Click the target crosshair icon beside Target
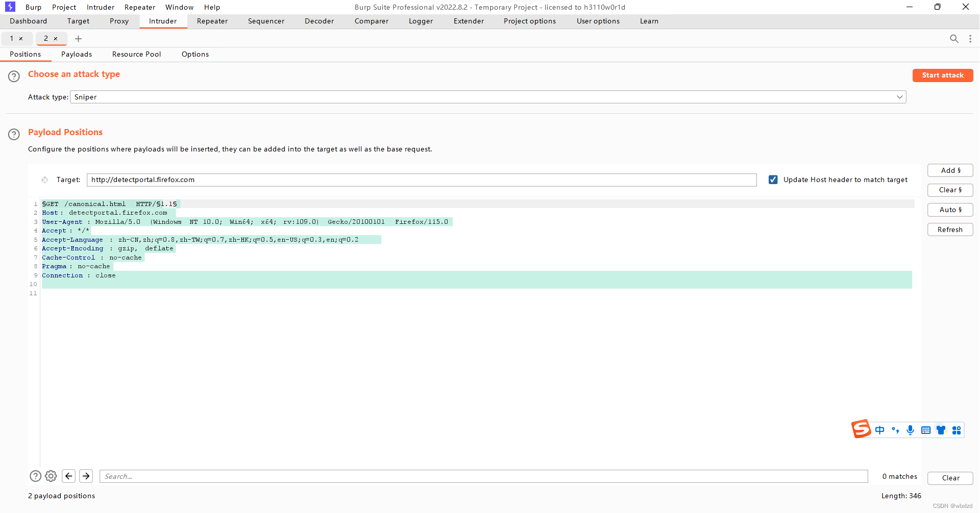The width and height of the screenshot is (980, 513). pyautogui.click(x=45, y=179)
